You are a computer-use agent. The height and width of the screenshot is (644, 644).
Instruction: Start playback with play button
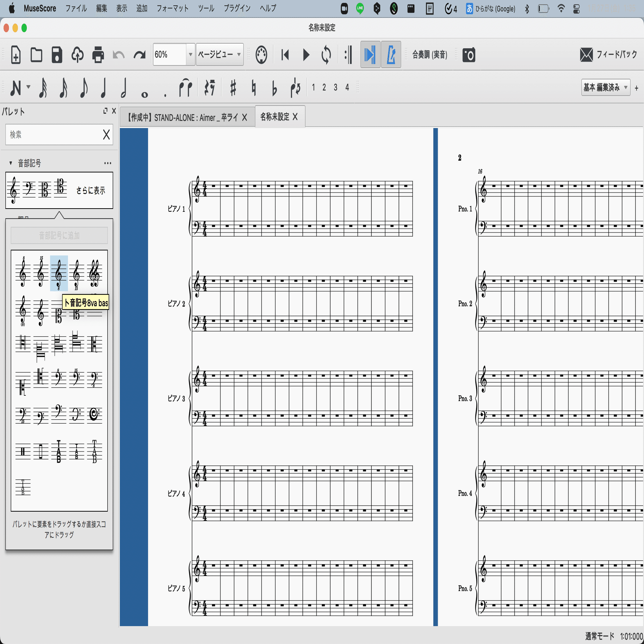pyautogui.click(x=306, y=55)
